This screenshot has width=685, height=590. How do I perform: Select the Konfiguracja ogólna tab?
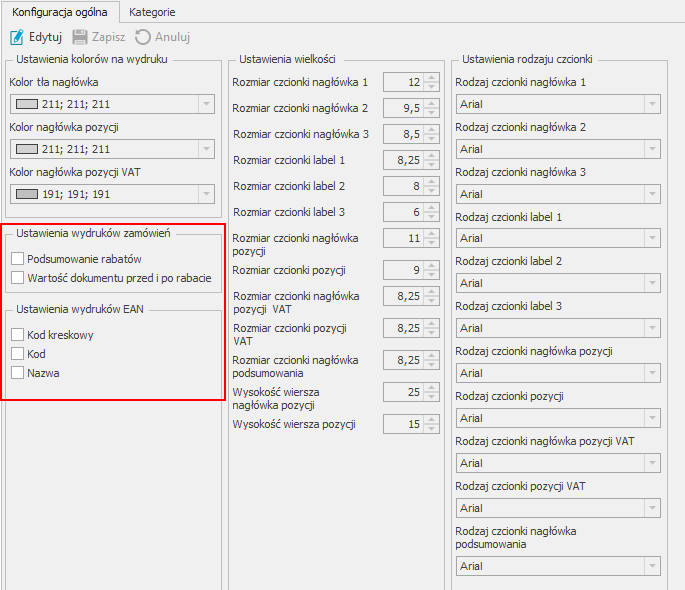(x=60, y=12)
